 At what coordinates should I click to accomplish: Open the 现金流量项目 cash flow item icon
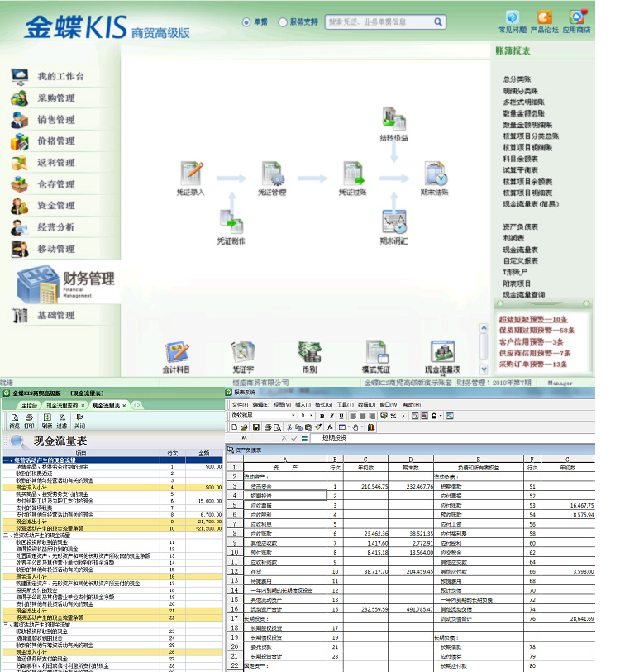442,352
